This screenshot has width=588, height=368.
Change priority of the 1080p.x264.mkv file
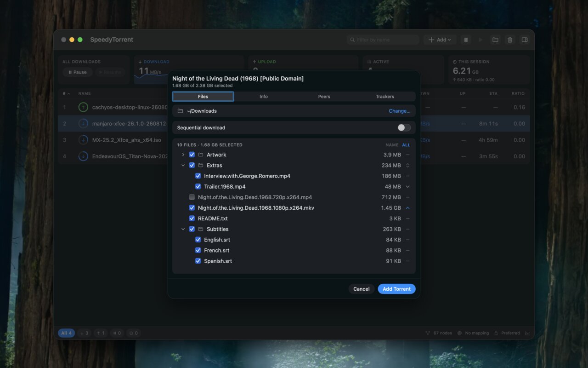point(407,208)
